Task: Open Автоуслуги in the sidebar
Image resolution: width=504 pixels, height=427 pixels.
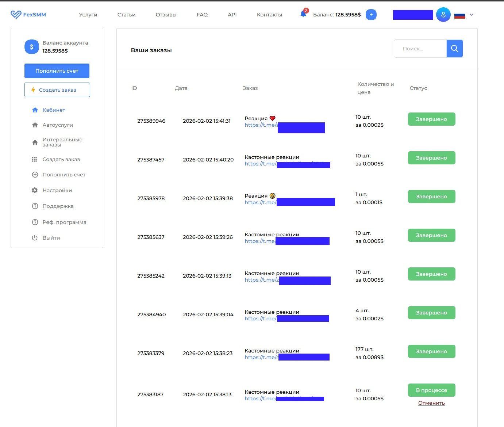Action: pyautogui.click(x=57, y=125)
